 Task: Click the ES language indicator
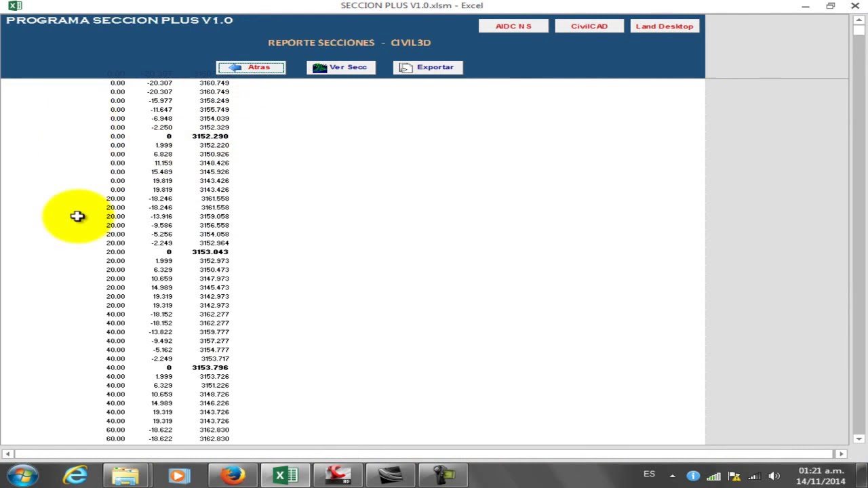pyautogui.click(x=649, y=474)
